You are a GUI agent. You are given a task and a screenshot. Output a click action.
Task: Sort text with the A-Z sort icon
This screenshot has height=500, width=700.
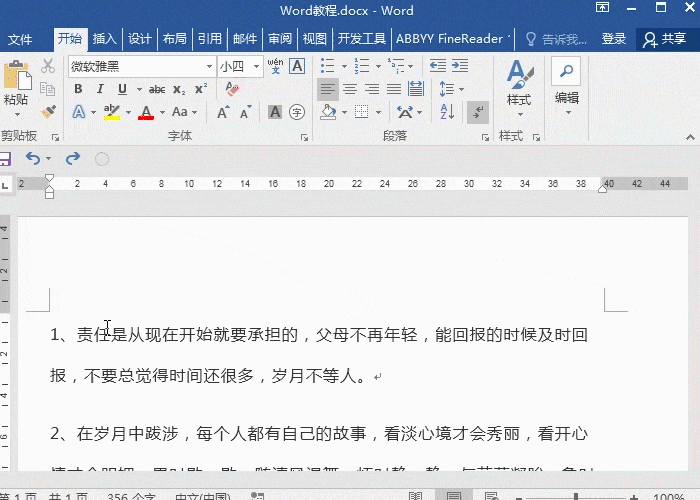coord(447,112)
